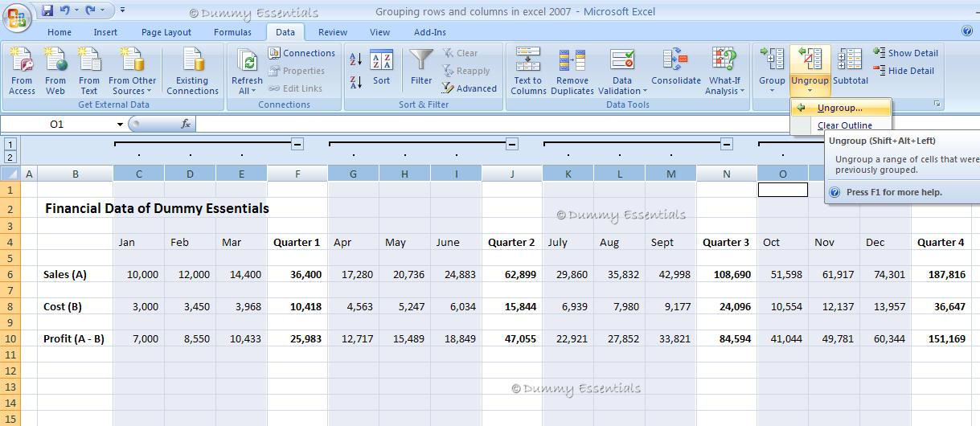Viewport: 980px width, 426px height.
Task: Open Review tab
Action: coord(333,32)
